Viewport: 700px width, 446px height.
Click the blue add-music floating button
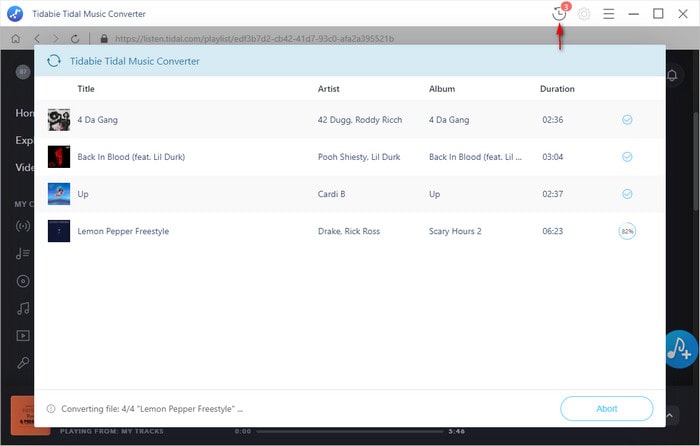click(680, 349)
